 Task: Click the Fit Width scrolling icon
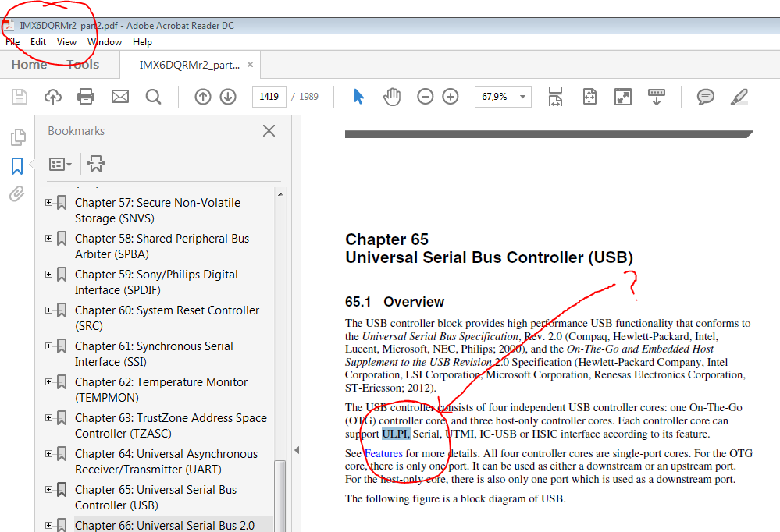555,97
